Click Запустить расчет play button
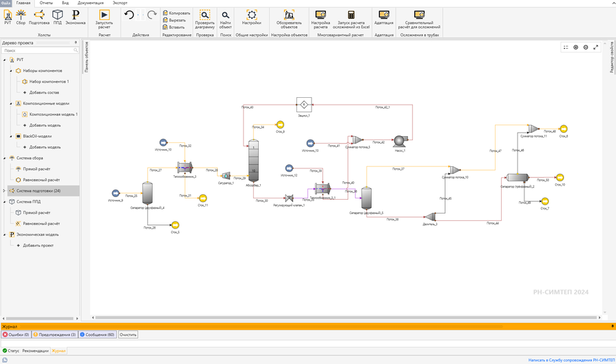The image size is (616, 364). 104,19
